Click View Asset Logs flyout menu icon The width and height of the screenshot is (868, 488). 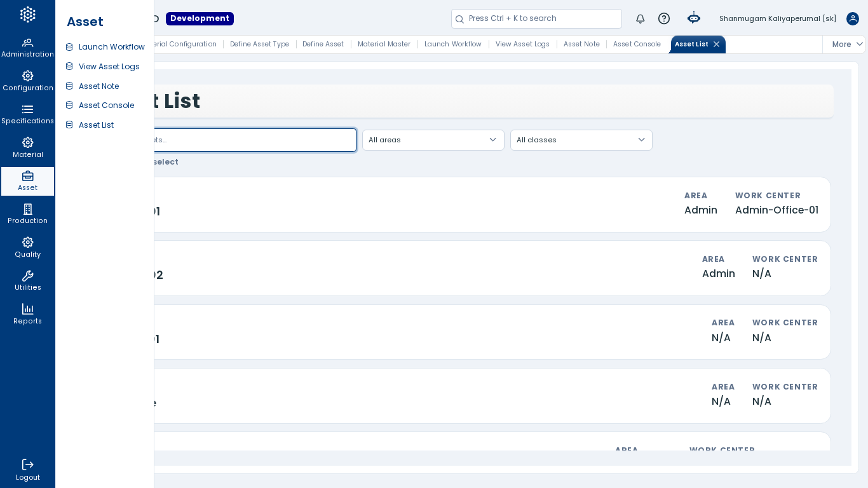click(x=69, y=67)
